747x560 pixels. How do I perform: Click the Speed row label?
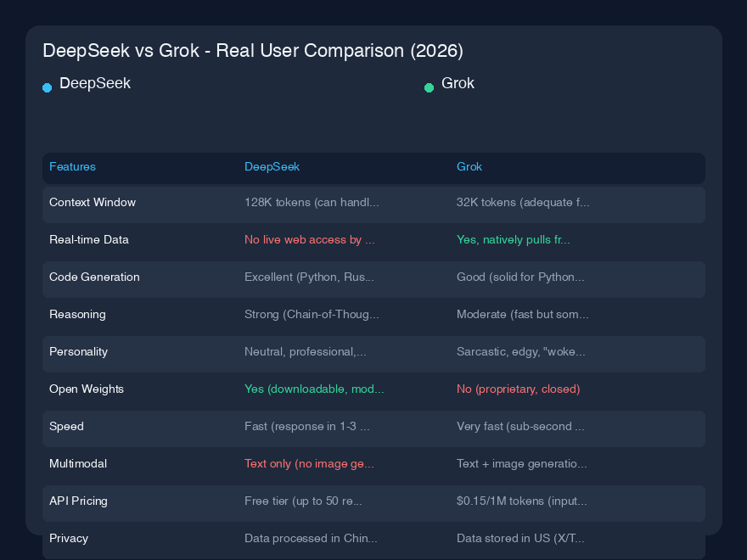point(67,427)
